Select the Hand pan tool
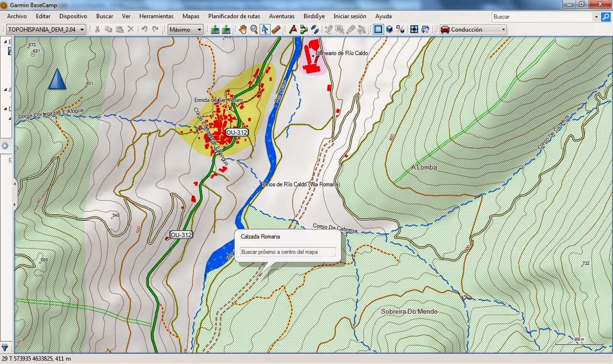This screenshot has height=364, width=613. pos(243,30)
